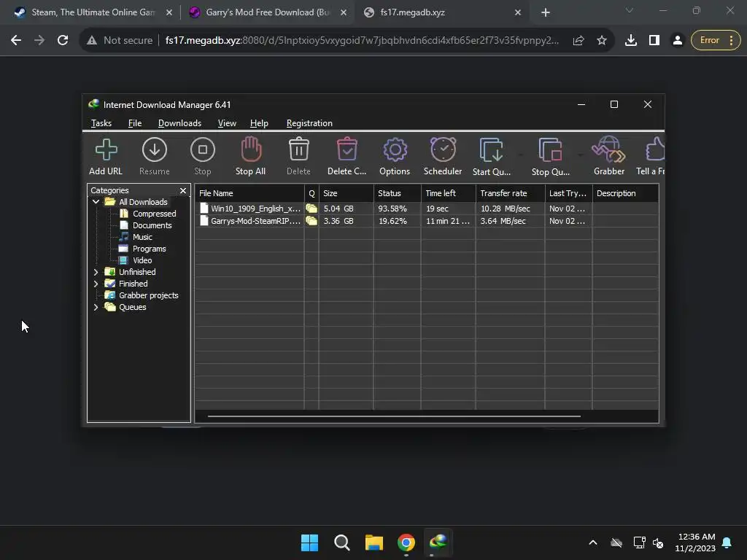Open the Options gear icon
The image size is (747, 560).
tap(395, 150)
